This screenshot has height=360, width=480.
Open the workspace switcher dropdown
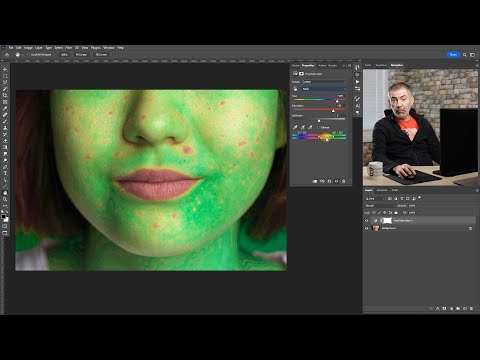point(473,55)
